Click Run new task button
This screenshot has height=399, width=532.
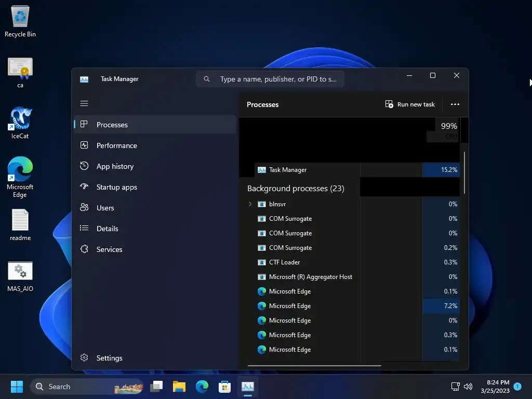tap(410, 104)
